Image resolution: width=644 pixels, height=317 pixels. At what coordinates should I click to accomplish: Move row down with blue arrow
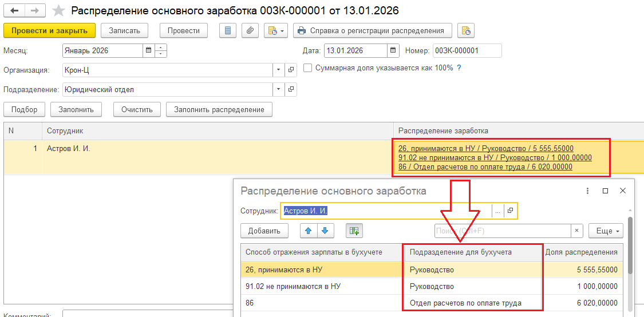(x=325, y=231)
